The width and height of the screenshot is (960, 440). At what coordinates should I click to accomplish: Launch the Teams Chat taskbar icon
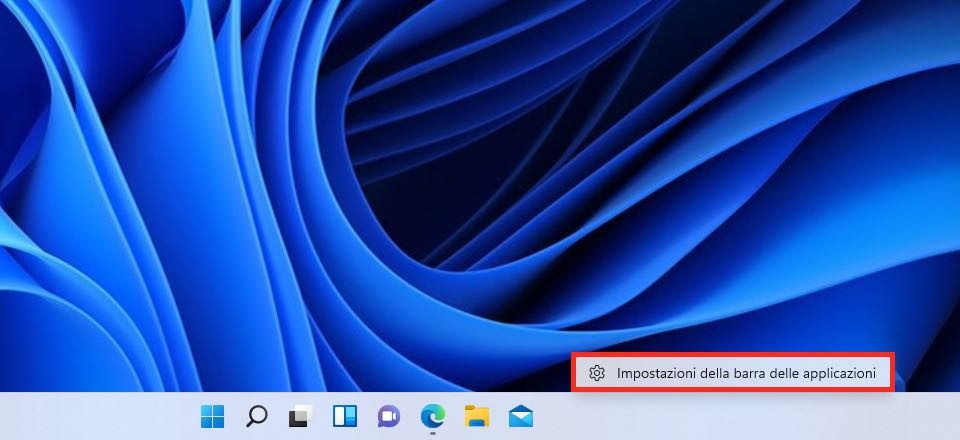pos(389,417)
